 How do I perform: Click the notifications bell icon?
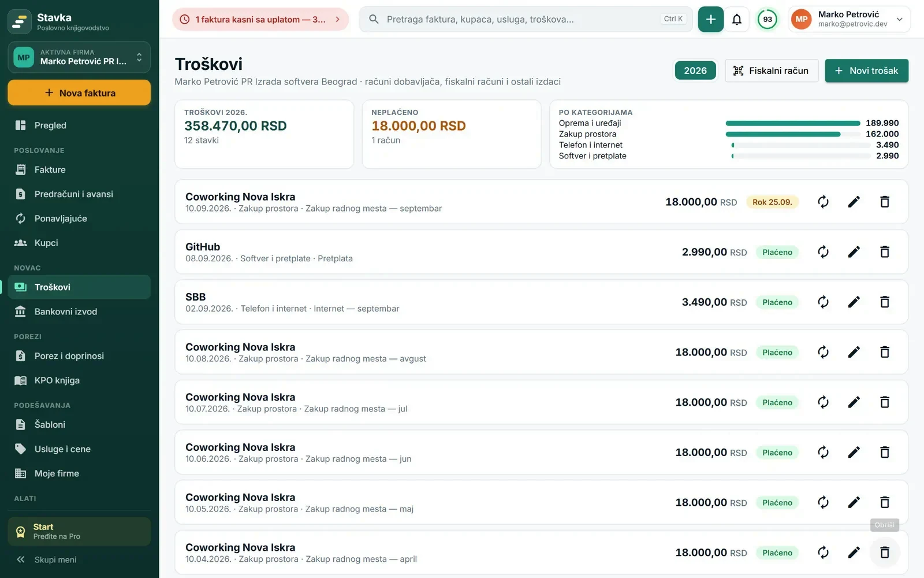(x=737, y=20)
